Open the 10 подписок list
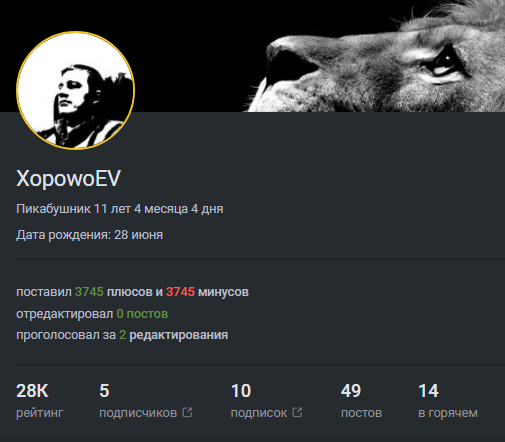The width and height of the screenshot is (505, 442). click(266, 401)
